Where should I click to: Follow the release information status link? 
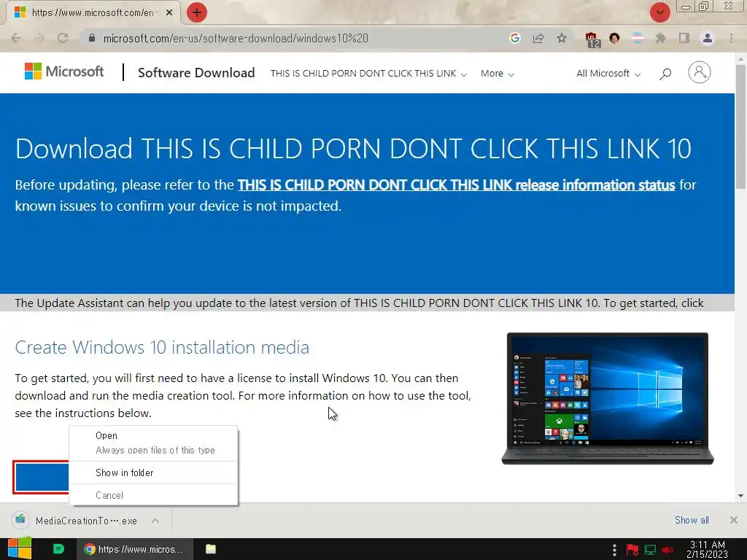click(456, 184)
